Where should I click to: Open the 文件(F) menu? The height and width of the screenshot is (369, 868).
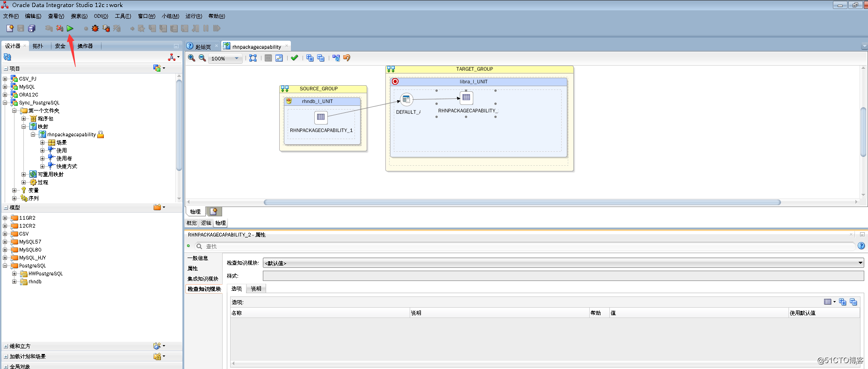coord(11,16)
